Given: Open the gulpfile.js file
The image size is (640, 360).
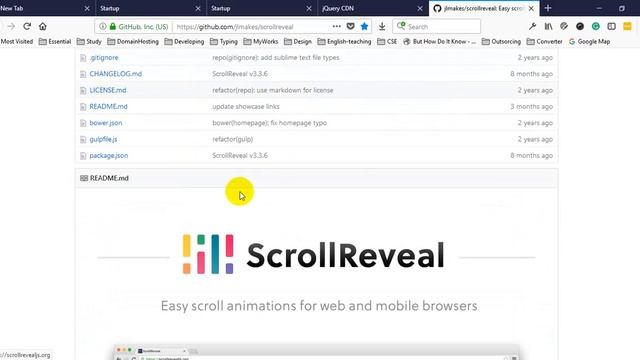Looking at the screenshot, I should click(x=103, y=139).
